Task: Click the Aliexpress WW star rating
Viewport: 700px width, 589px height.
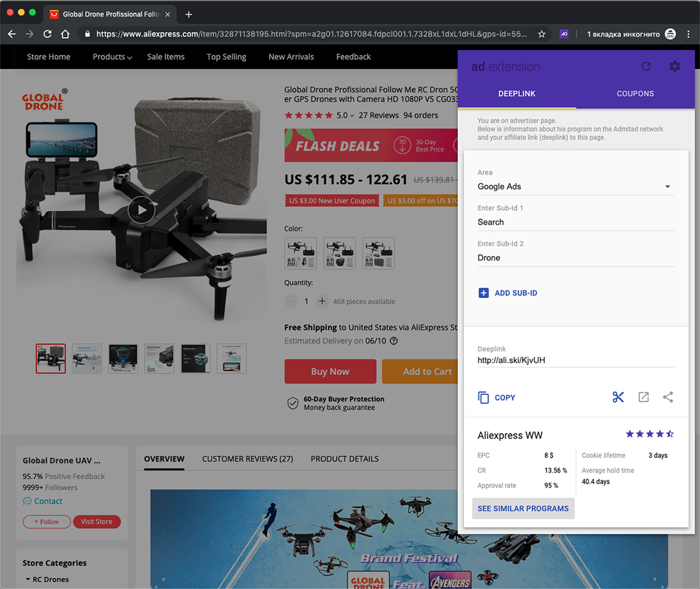Action: [649, 434]
